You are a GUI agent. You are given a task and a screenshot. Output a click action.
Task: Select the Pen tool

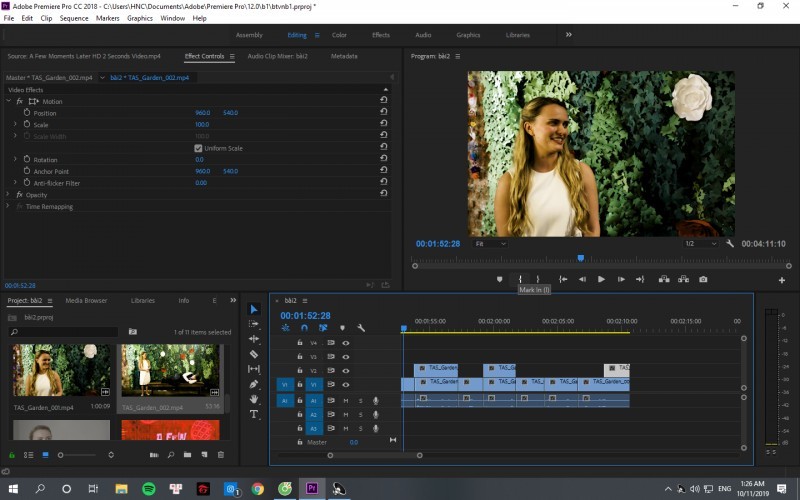(x=254, y=384)
